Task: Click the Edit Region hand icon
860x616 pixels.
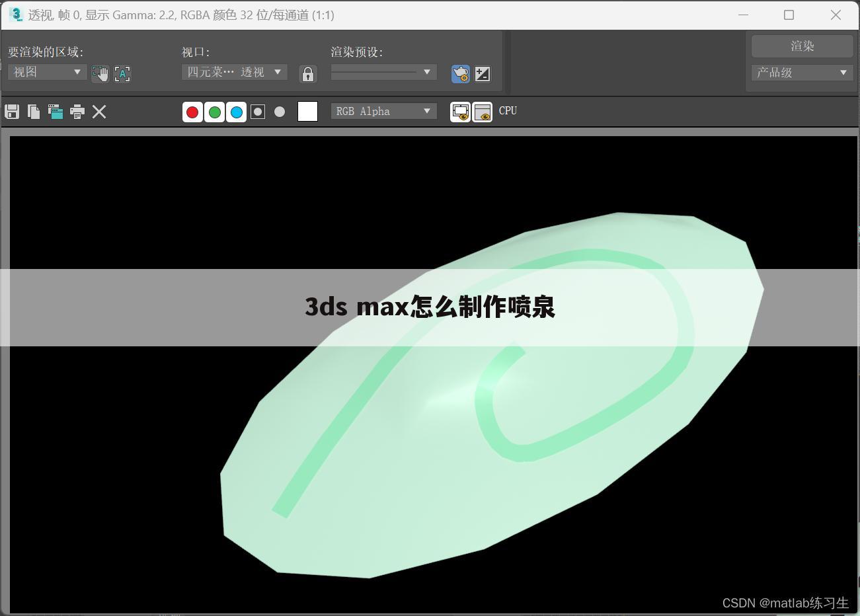Action: 100,73
